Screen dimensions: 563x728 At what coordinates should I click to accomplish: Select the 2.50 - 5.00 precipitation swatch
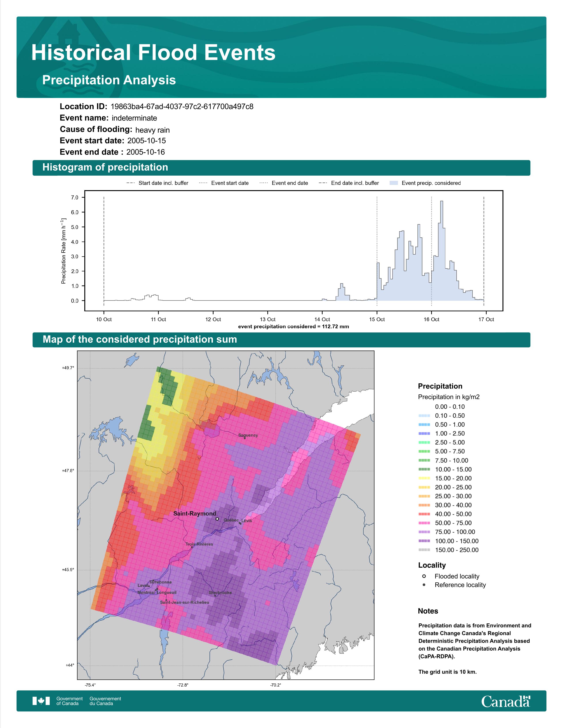pyautogui.click(x=424, y=442)
